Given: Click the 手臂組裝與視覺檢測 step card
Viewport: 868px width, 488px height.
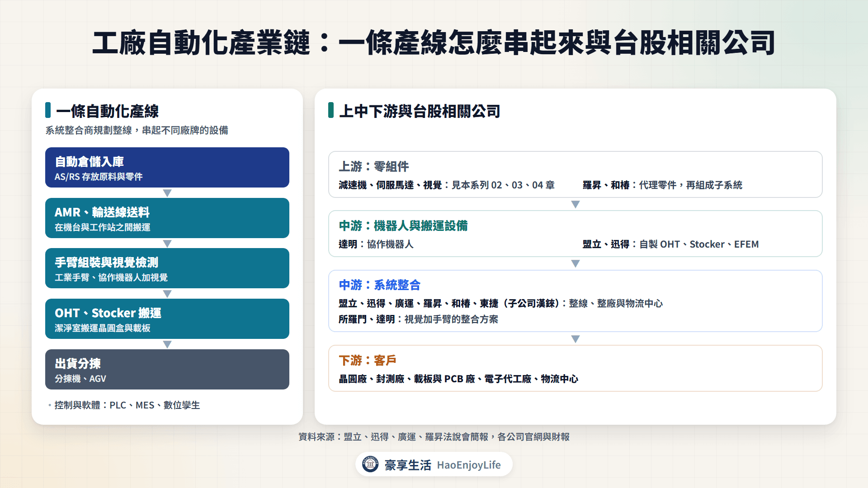Looking at the screenshot, I should tap(167, 268).
